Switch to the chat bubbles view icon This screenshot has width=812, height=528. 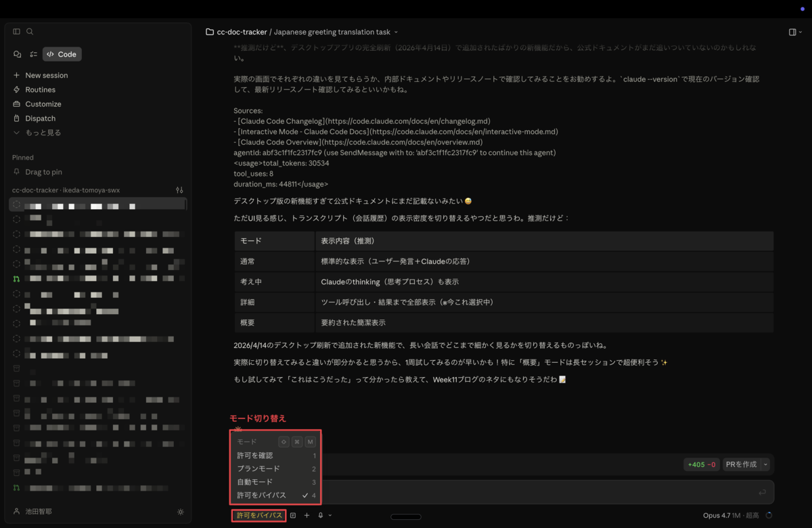click(18, 54)
